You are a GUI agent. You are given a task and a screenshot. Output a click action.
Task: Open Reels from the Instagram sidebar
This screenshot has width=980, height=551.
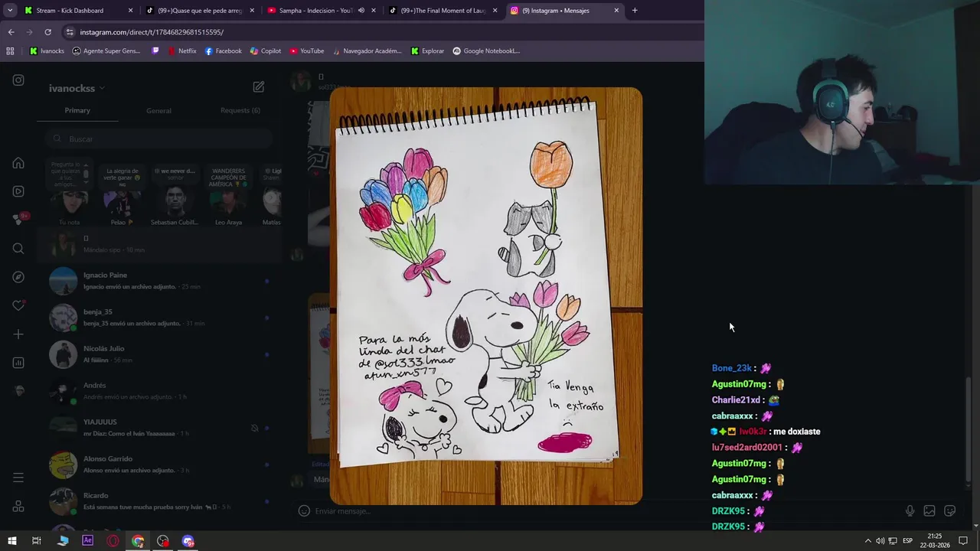click(18, 191)
